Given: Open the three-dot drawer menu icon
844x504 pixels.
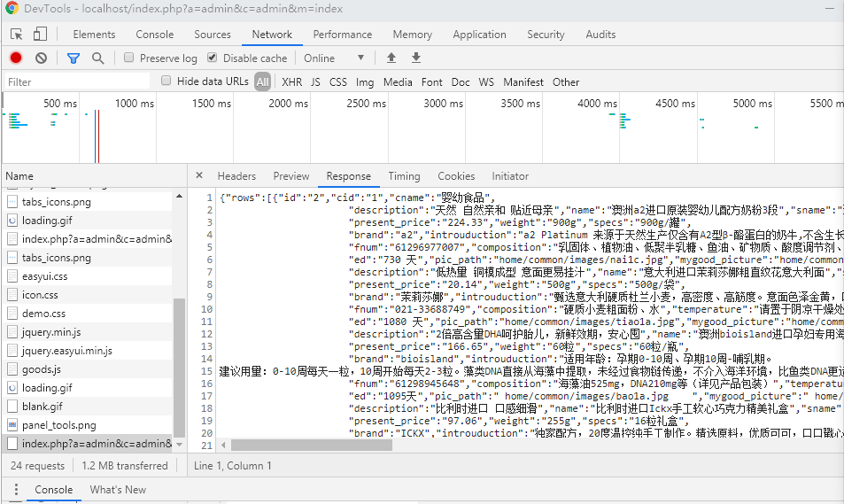Looking at the screenshot, I should click(16, 490).
